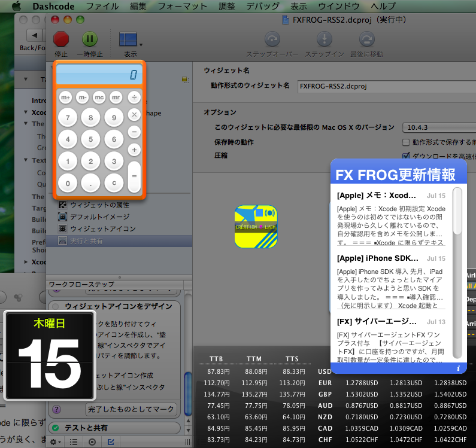Click the info button on FX FROG widget
Image resolution: width=476 pixels, height=448 pixels.
pyautogui.click(x=458, y=368)
